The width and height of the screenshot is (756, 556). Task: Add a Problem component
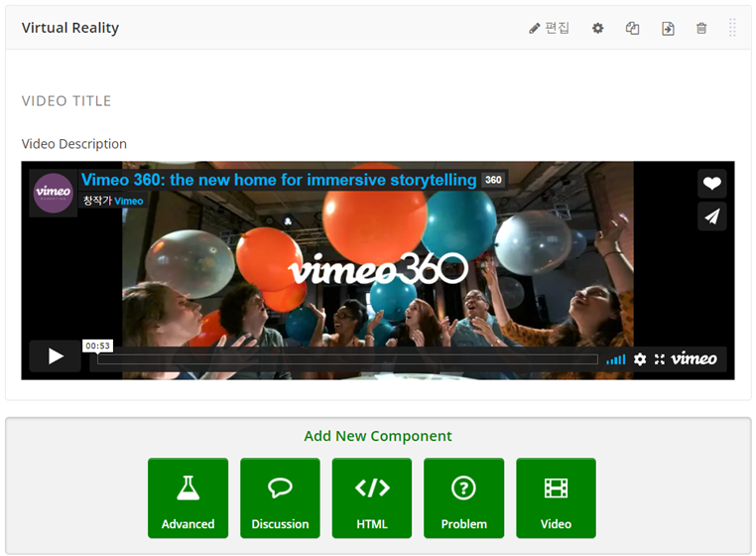[x=464, y=497]
